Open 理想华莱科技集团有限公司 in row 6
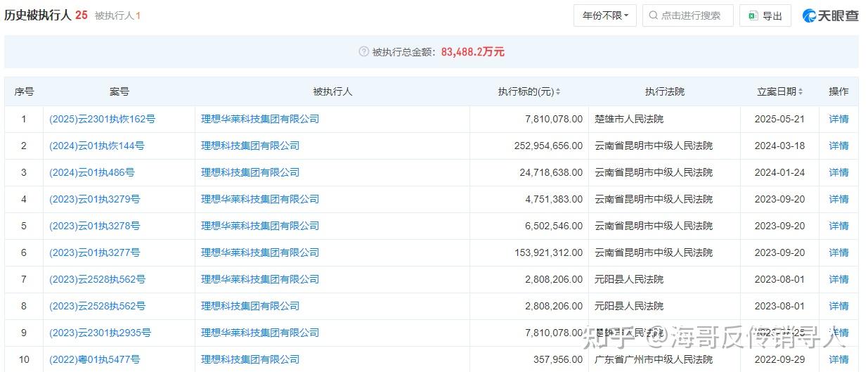Screen dimensions: 868x372 click(260, 252)
